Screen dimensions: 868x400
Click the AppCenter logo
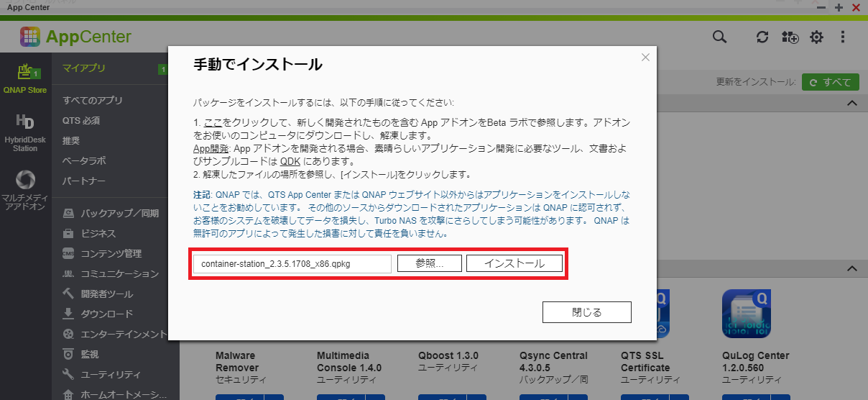click(x=75, y=37)
